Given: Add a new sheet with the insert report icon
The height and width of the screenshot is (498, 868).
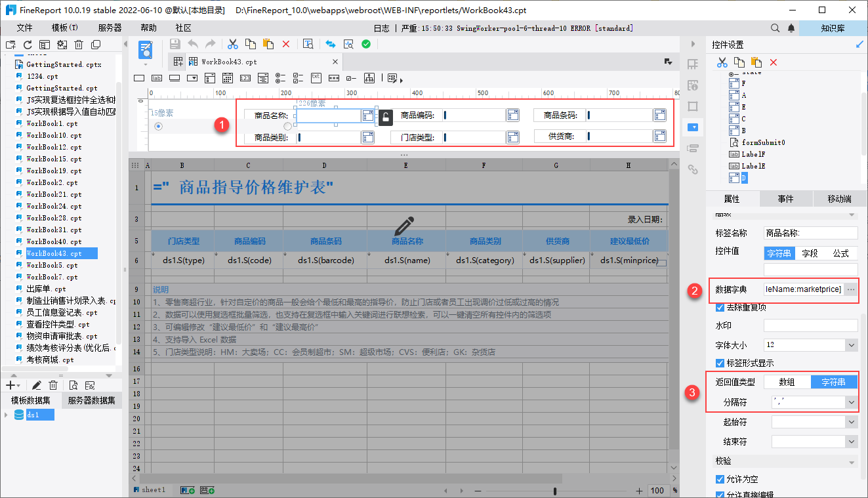Looking at the screenshot, I should (187, 490).
